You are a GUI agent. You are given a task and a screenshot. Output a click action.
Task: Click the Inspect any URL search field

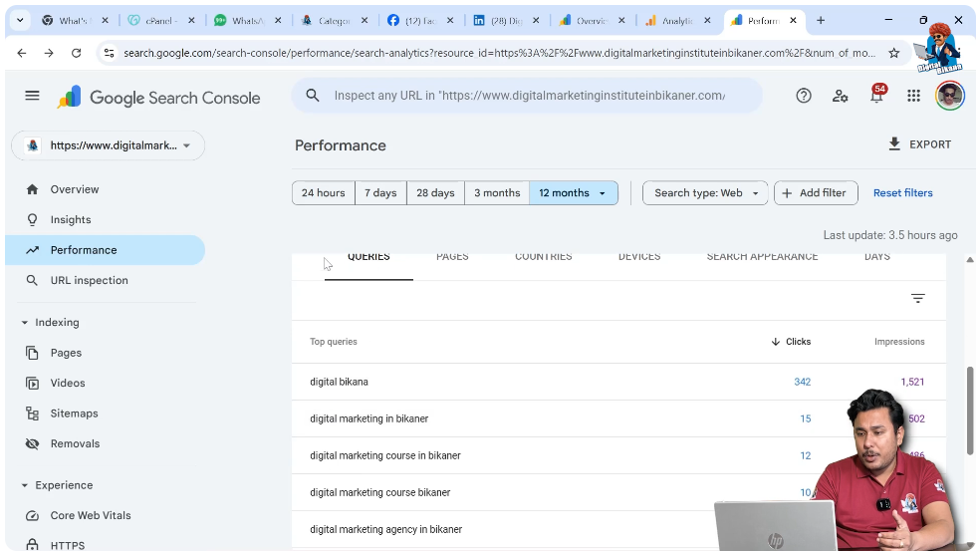point(528,96)
